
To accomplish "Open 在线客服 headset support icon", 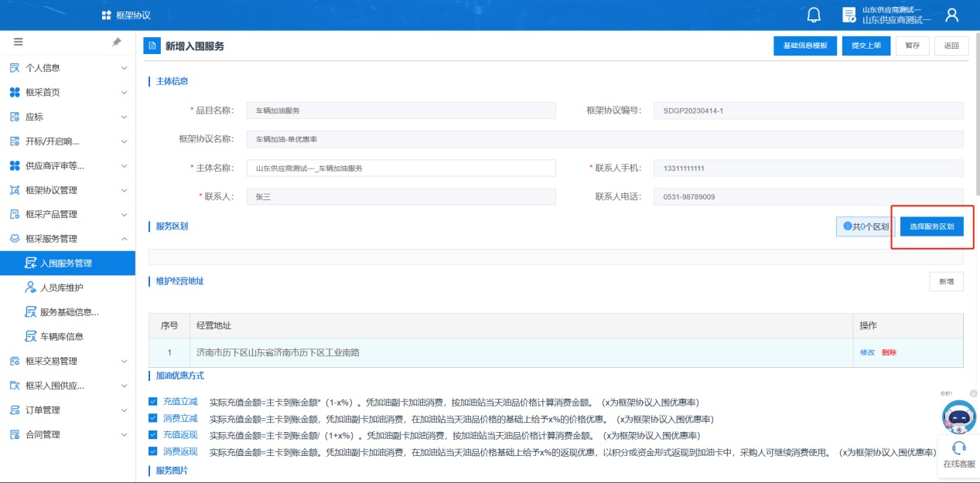I will 959,447.
